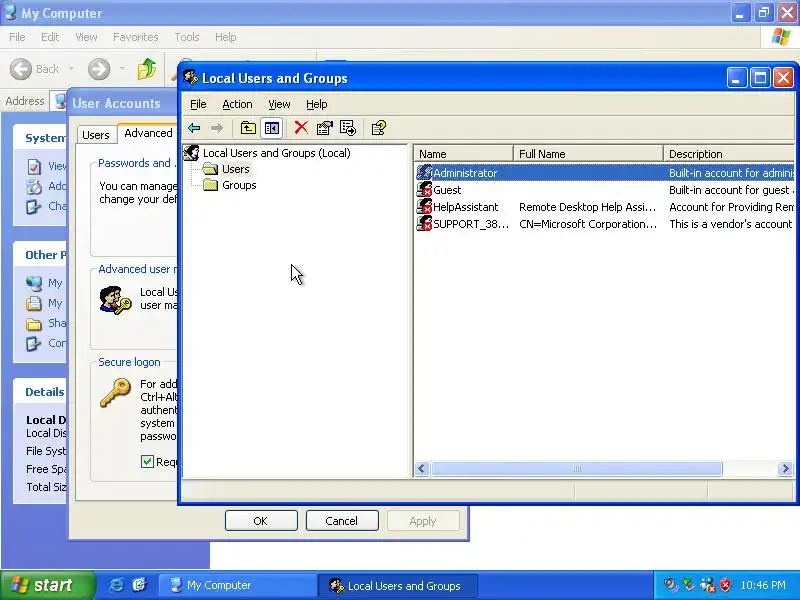
Task: Open View menu in Local Users and Groups
Action: tap(279, 104)
